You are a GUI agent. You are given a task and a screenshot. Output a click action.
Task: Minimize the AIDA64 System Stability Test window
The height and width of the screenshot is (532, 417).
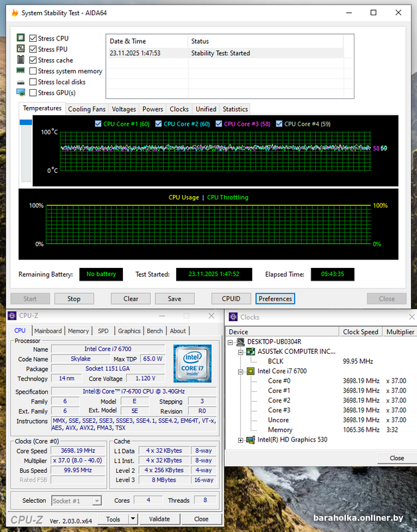(x=348, y=13)
